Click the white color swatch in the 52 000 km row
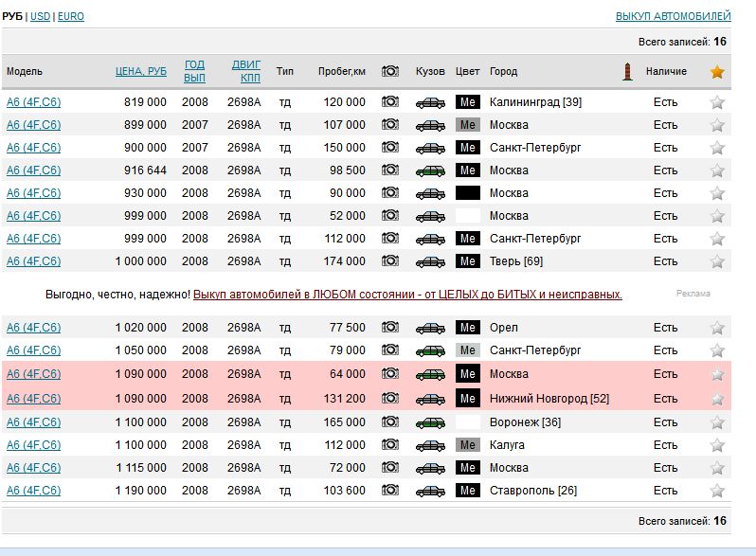Screen dimensions: 756x556 pyautogui.click(x=468, y=215)
